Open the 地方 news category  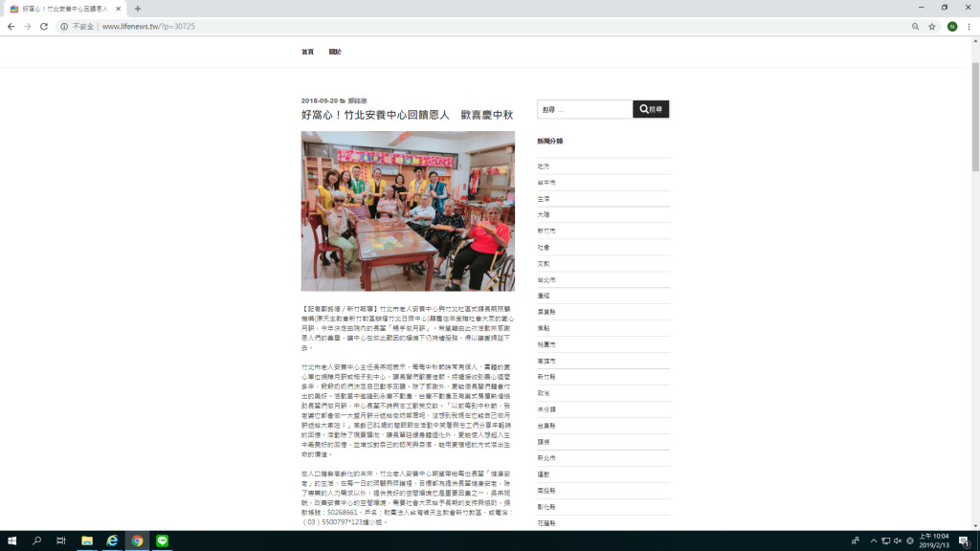click(x=544, y=166)
